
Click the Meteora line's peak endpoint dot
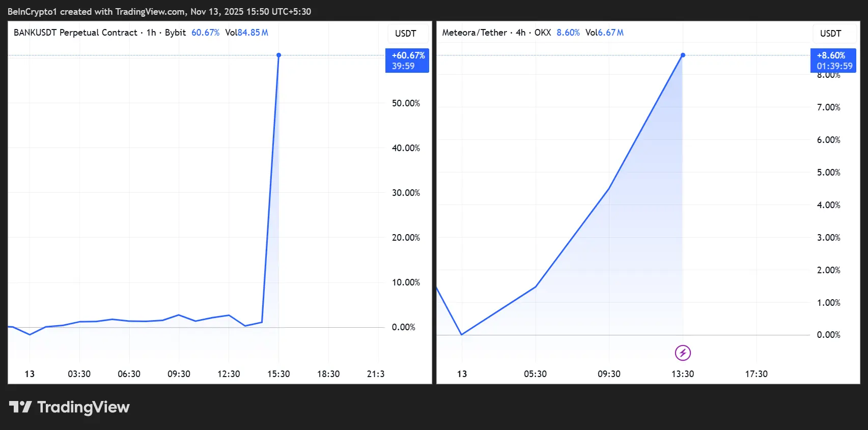coord(683,55)
